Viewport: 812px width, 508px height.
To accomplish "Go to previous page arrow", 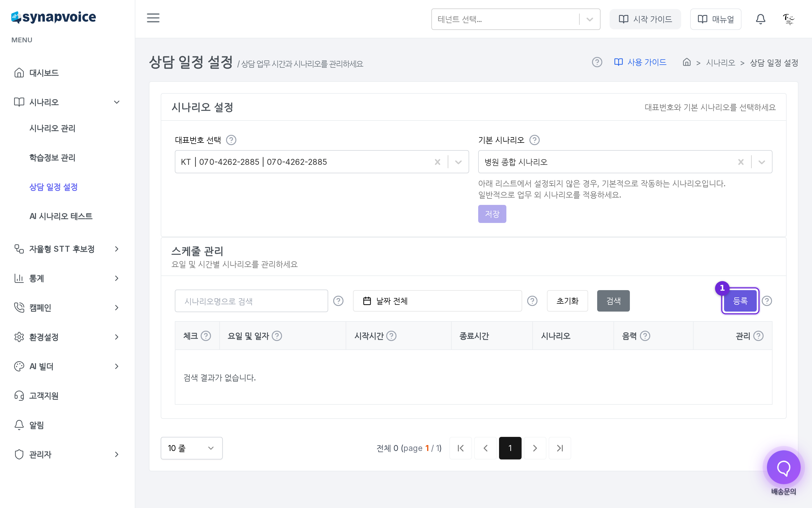I will (486, 448).
